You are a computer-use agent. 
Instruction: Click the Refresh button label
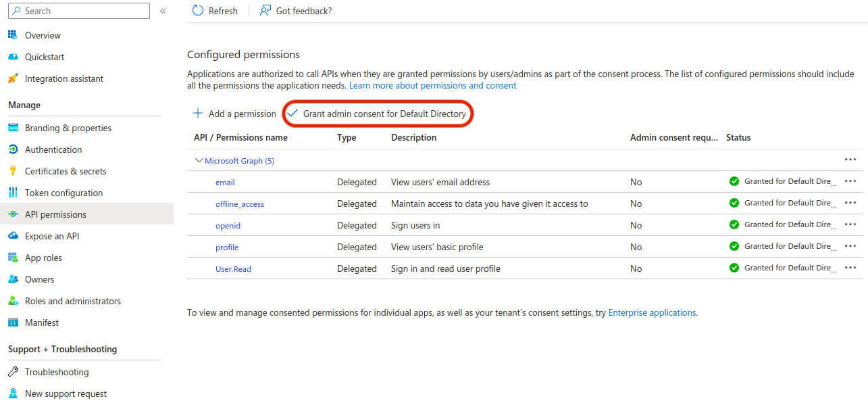223,11
